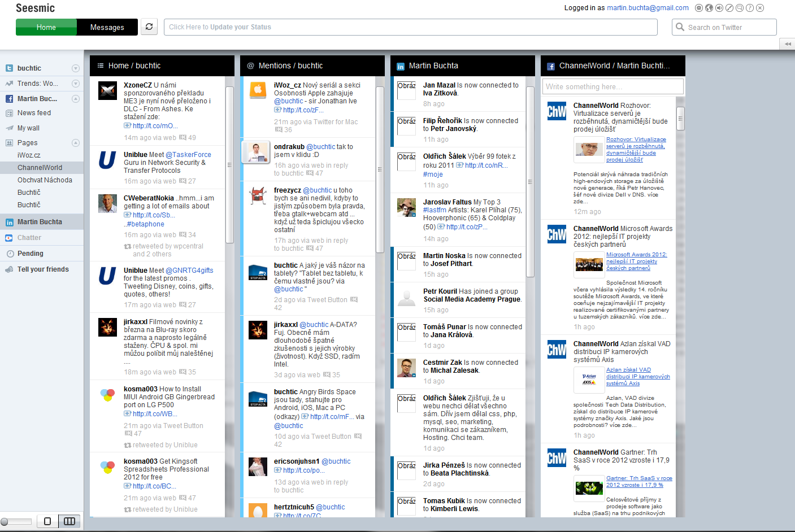The height and width of the screenshot is (532, 795).
Task: Select Obchvat Náchoda page in sidebar
Action: point(45,180)
